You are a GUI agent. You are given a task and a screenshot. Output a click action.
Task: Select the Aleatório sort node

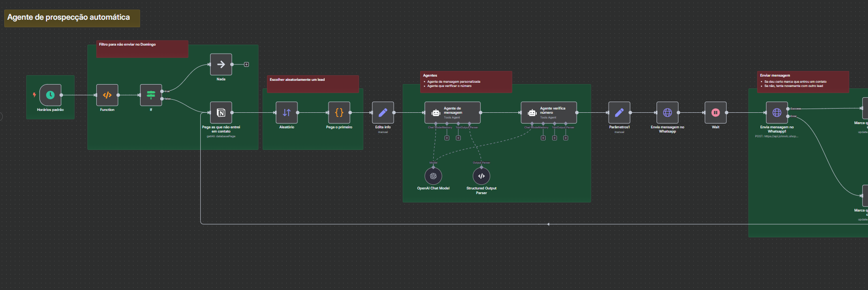[x=287, y=113]
